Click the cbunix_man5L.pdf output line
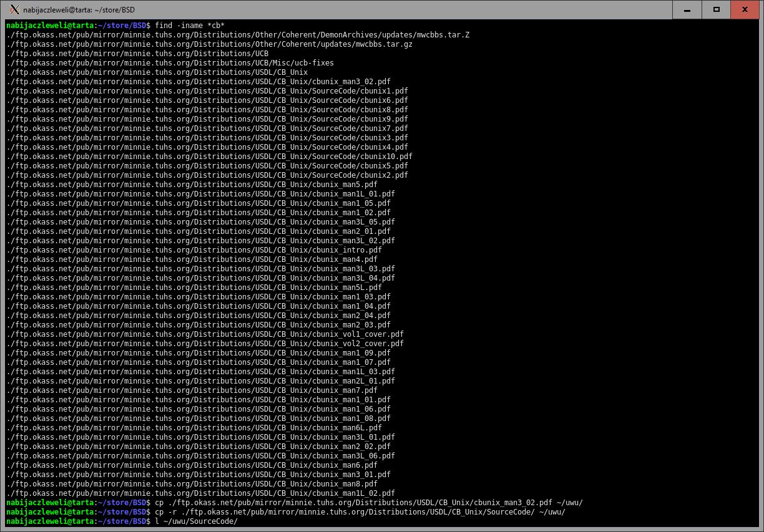764x532 pixels. (x=194, y=288)
